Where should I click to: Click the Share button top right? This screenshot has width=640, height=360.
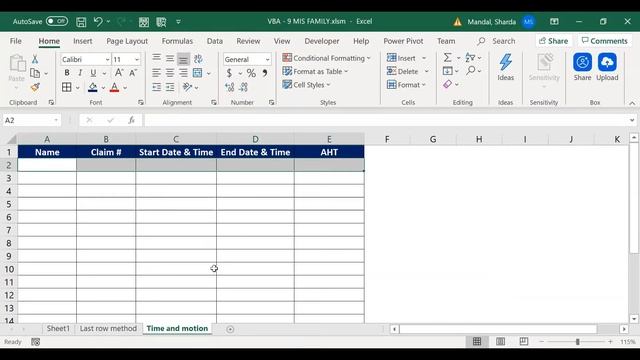coord(553,41)
